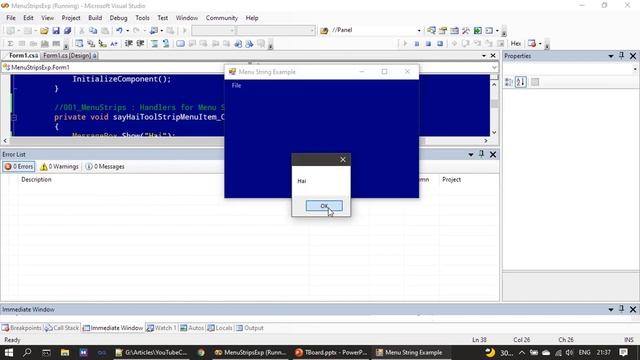640x360 pixels.
Task: Open Properties panel window-position dropdown
Action: click(x=611, y=56)
